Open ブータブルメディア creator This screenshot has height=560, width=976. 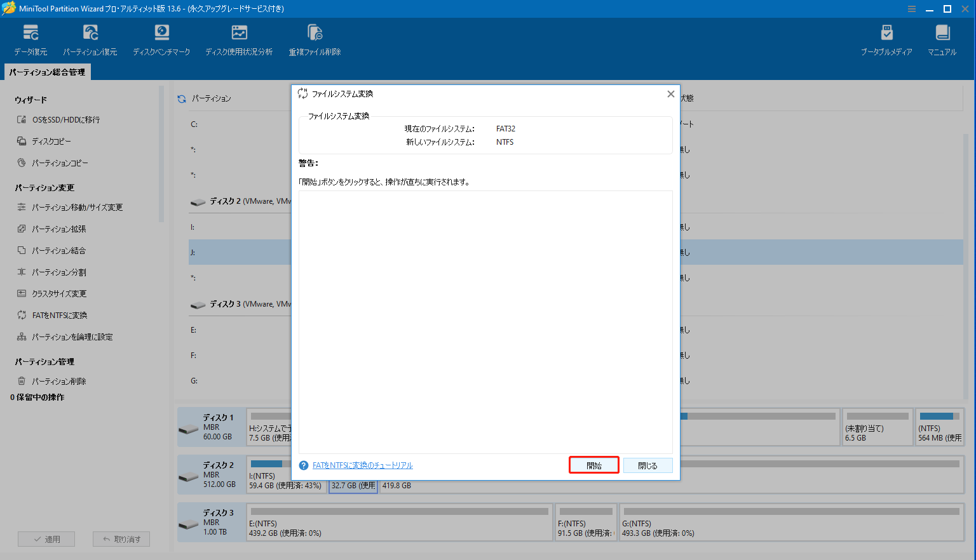tap(886, 40)
